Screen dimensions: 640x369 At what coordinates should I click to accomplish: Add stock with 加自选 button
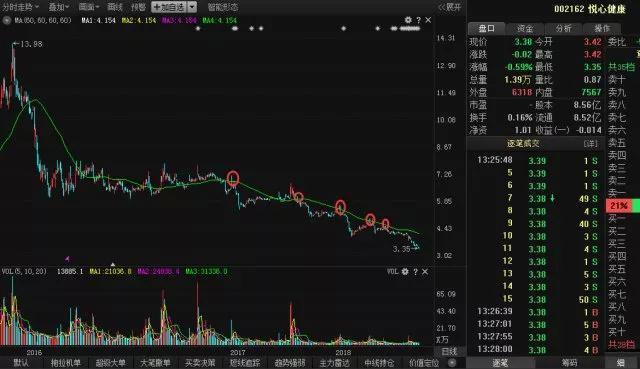169,7
